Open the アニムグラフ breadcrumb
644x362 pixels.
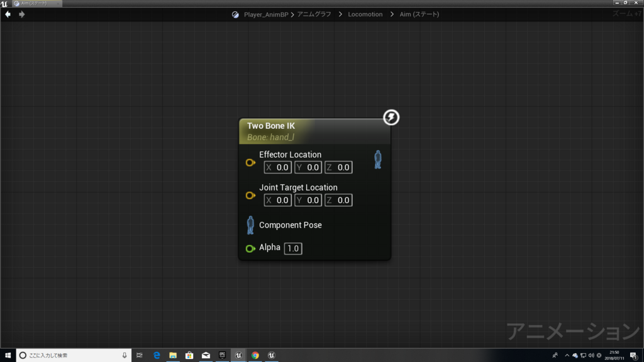(x=314, y=14)
